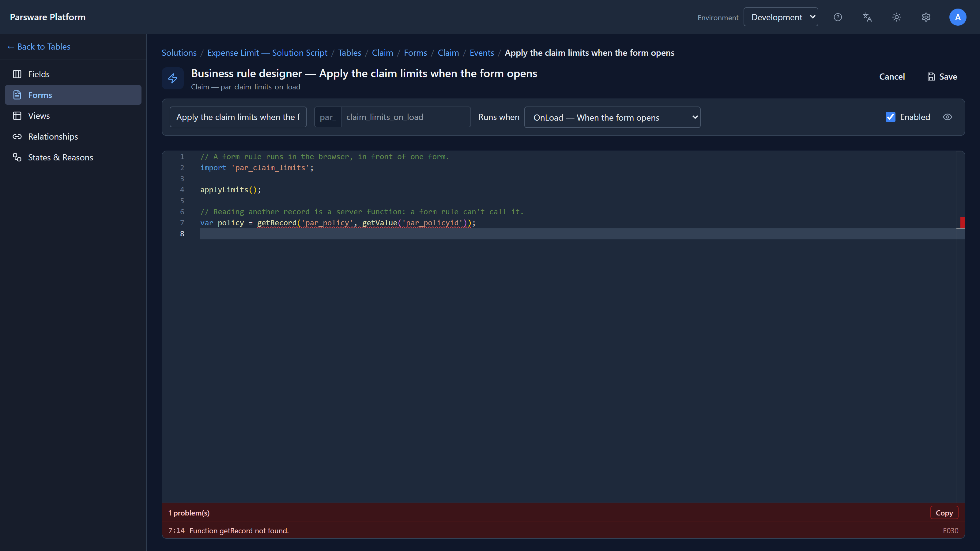The height and width of the screenshot is (551, 980).
Task: Click the Views table icon in sidebar
Action: coord(17,116)
